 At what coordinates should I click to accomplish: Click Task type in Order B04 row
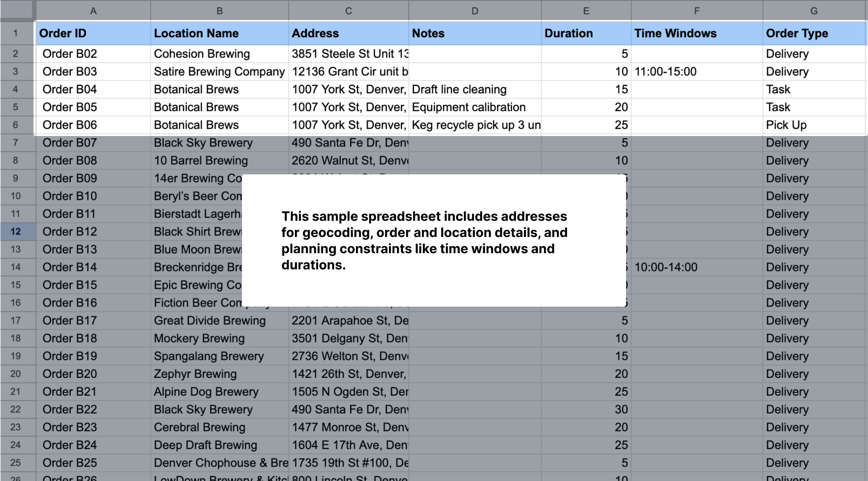815,89
